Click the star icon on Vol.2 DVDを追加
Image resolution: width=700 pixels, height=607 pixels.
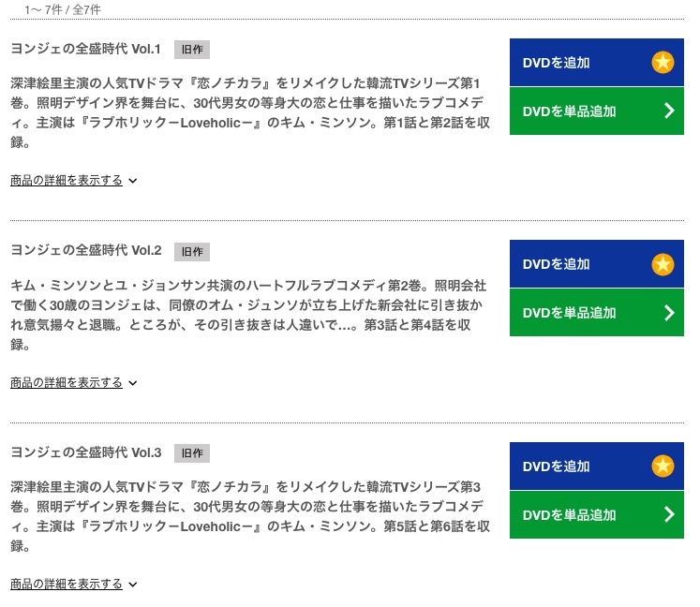pyautogui.click(x=663, y=264)
